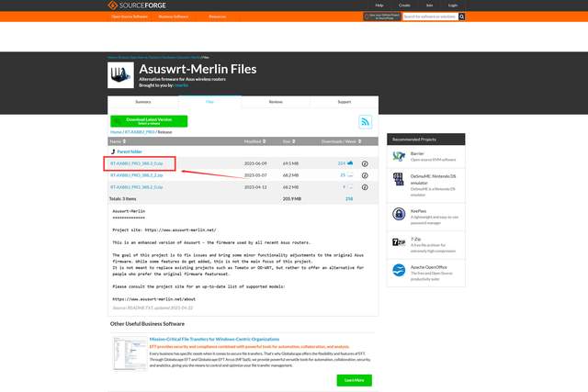This screenshot has width=588, height=392.
Task: Click downloads chart icon for 2023-06-09 file
Action: pyautogui.click(x=350, y=163)
